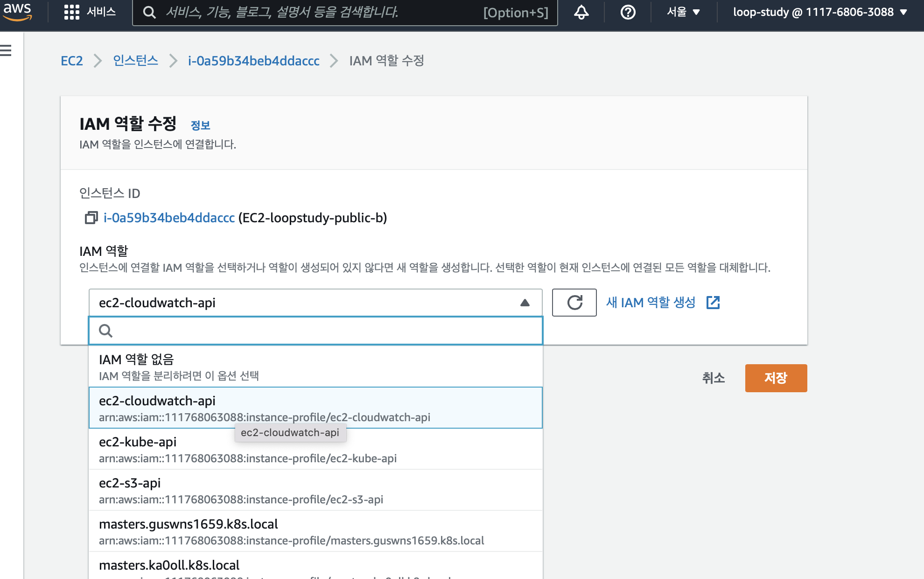Click the notifications bell icon
This screenshot has width=924, height=579.
(581, 12)
